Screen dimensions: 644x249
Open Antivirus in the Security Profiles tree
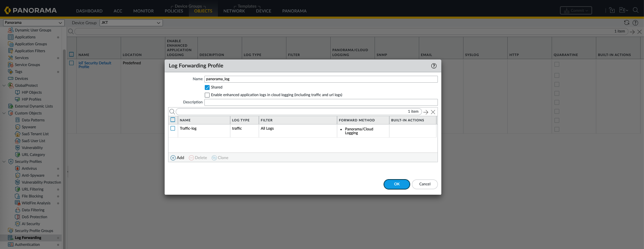(x=29, y=168)
